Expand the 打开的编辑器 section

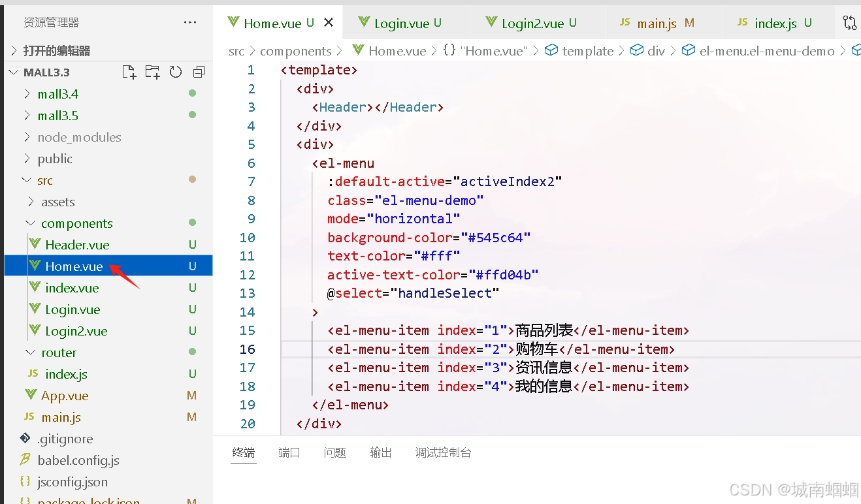coord(108,50)
